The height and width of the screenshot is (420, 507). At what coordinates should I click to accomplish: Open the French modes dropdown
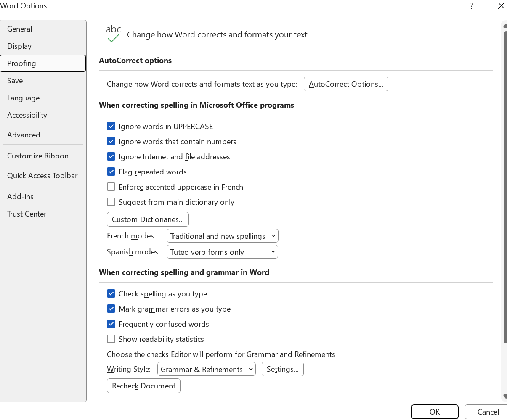tap(222, 236)
